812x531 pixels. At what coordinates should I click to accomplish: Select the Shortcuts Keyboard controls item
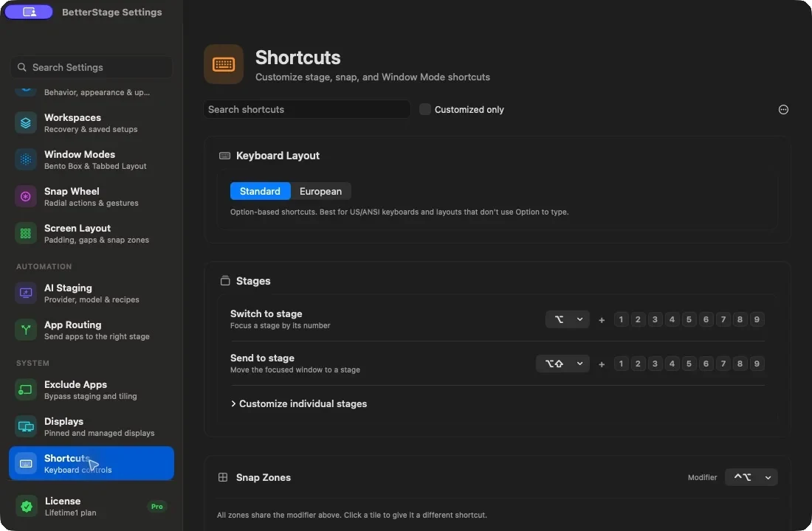tap(91, 463)
